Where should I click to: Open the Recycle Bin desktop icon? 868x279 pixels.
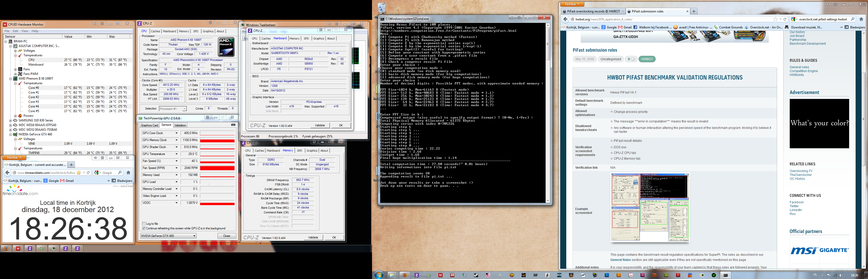click(382, 8)
